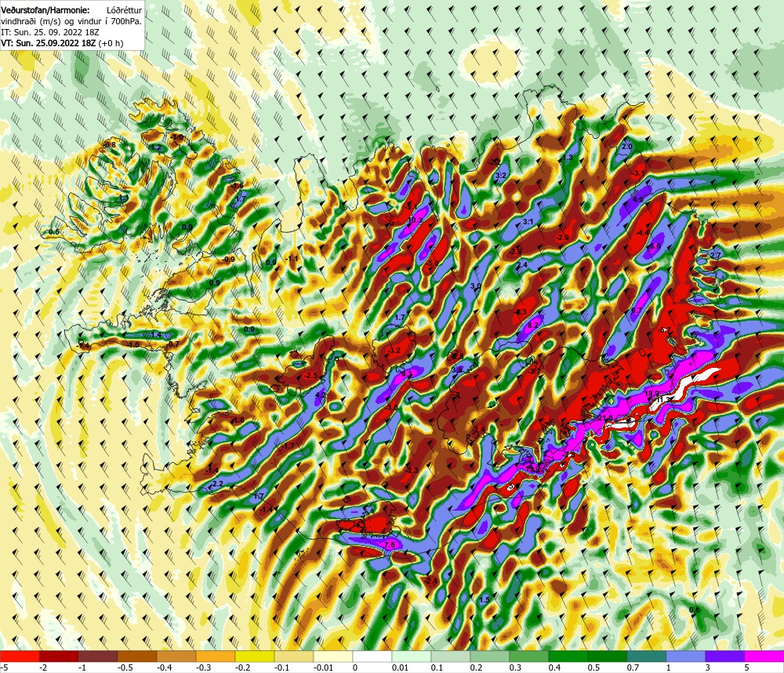Click the legend swatch between -1 and -0.5
The width and height of the screenshot is (784, 673).
pos(98,657)
